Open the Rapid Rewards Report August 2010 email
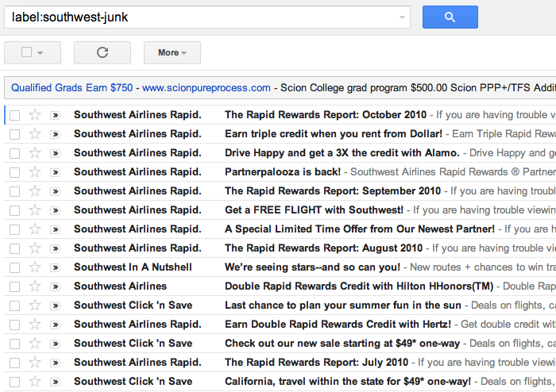Viewport: 556px width, 392px height. (323, 248)
